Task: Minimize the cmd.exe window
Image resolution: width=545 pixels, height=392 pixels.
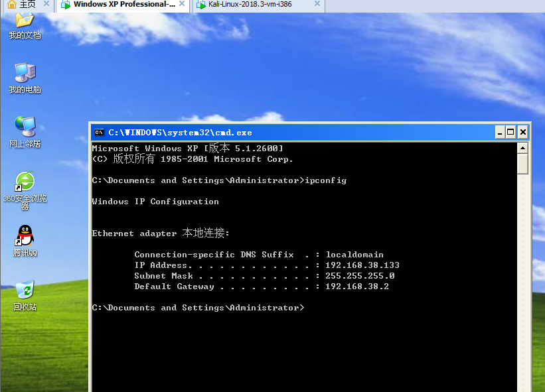Action: coord(500,132)
